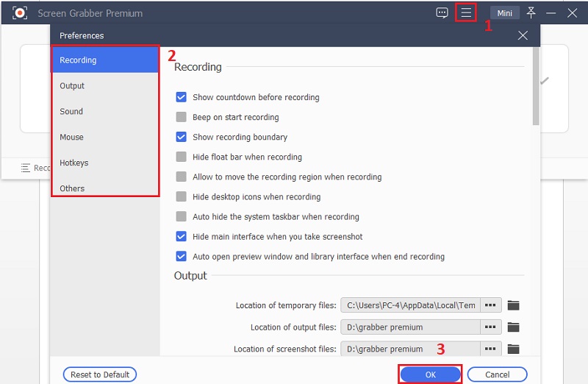The image size is (588, 384).
Task: Select Hotkeys in the preferences sidebar
Action: point(74,163)
